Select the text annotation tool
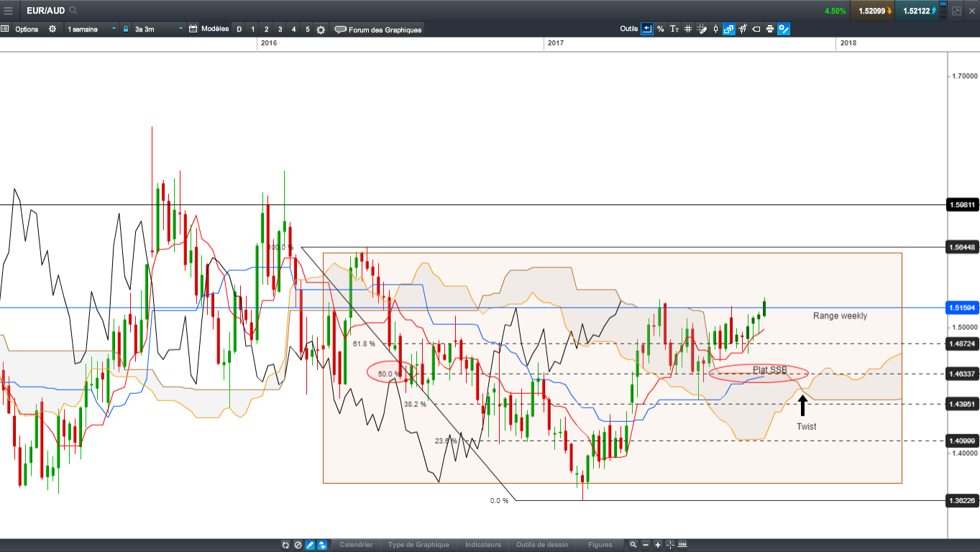This screenshot has height=552, width=980. [x=674, y=29]
